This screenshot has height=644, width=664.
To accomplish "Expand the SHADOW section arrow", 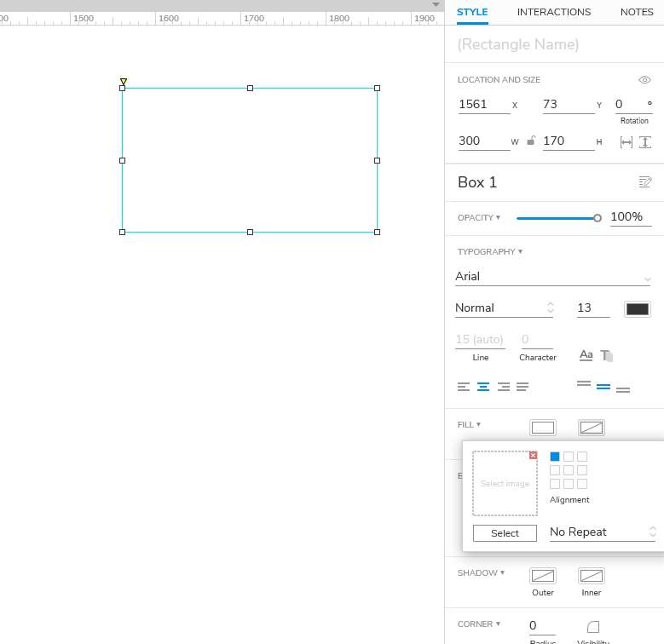I will (x=502, y=572).
